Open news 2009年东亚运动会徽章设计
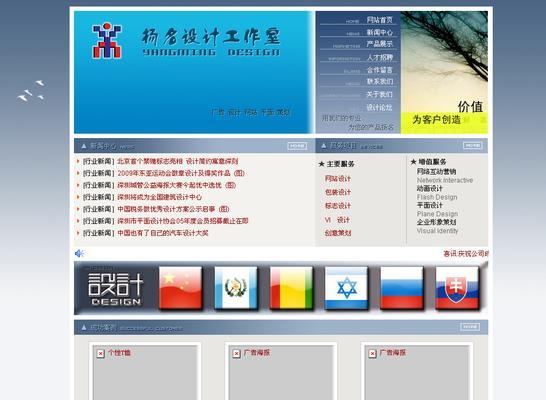546x400 pixels. click(181, 173)
